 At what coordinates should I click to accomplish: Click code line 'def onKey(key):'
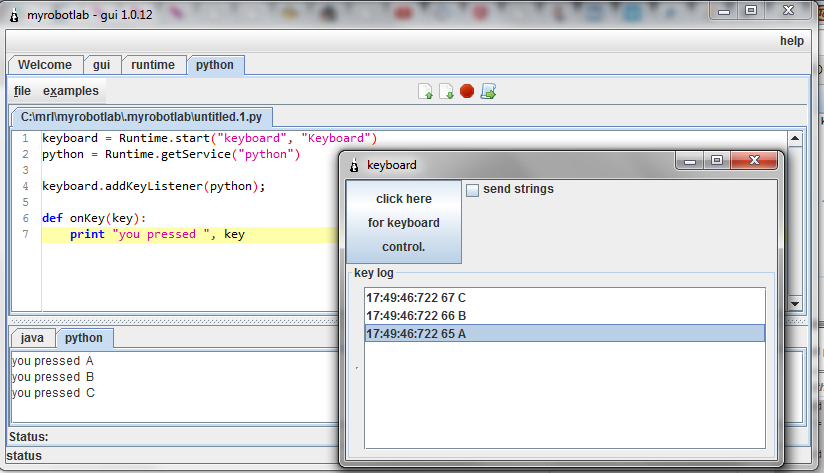[94, 218]
